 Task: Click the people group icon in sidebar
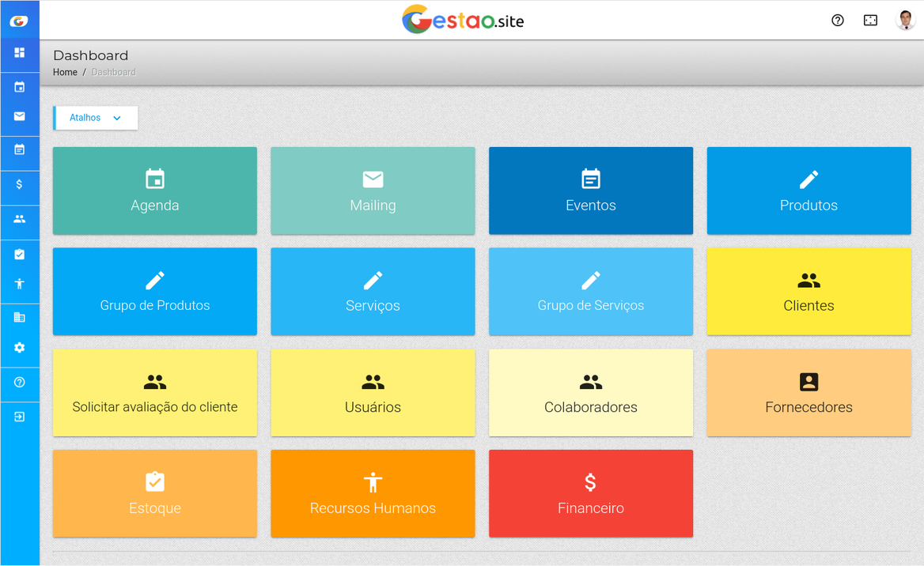coord(20,219)
